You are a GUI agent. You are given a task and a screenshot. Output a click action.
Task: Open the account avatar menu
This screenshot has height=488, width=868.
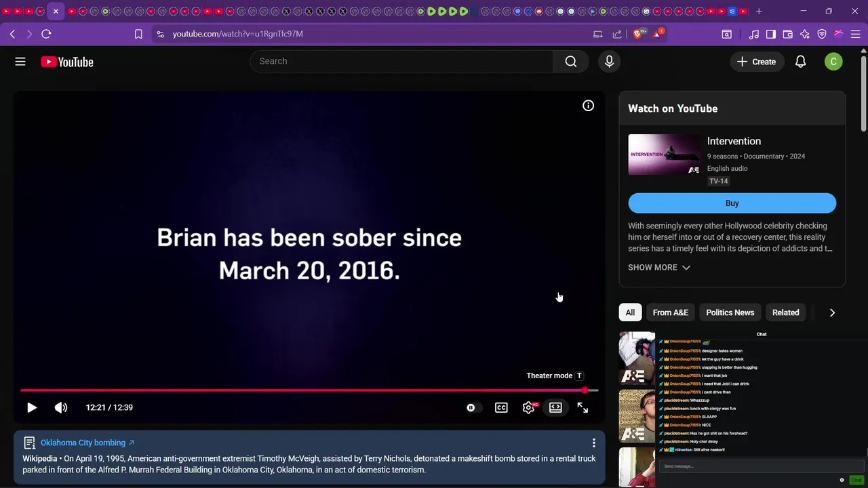click(833, 62)
